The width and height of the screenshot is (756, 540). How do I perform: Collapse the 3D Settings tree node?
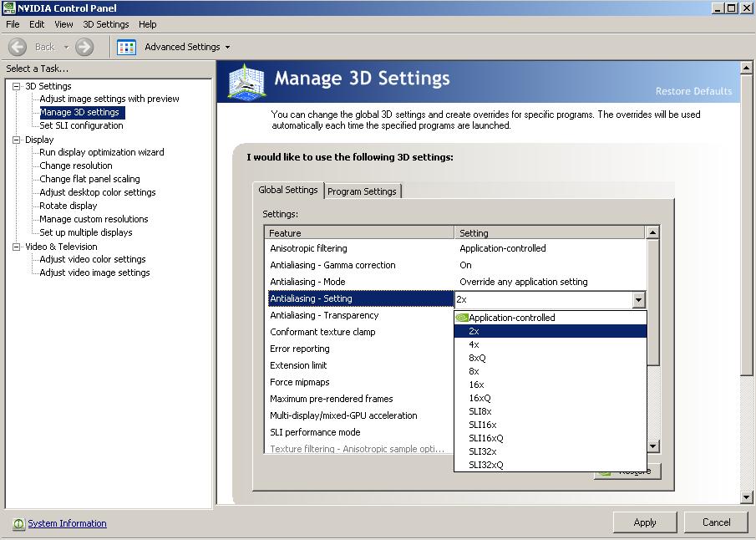(17, 86)
